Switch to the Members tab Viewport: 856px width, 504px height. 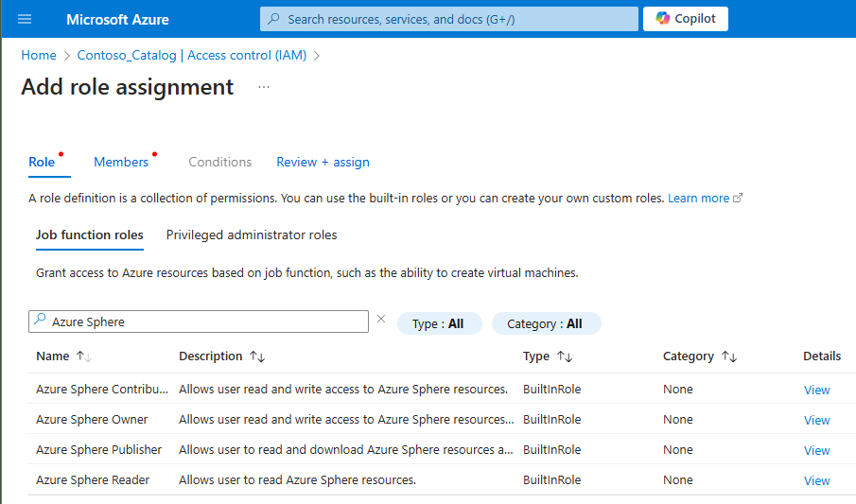121,162
